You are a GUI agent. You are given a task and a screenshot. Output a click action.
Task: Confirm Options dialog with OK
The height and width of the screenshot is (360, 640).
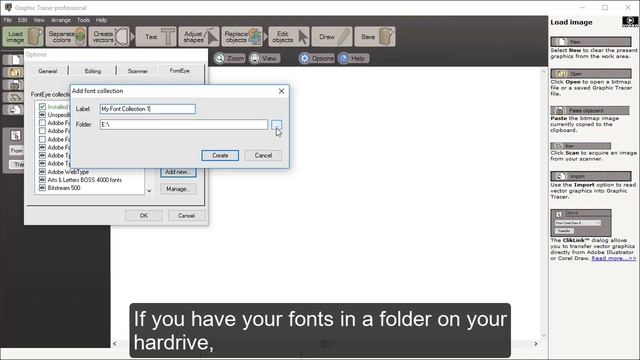pyautogui.click(x=144, y=216)
